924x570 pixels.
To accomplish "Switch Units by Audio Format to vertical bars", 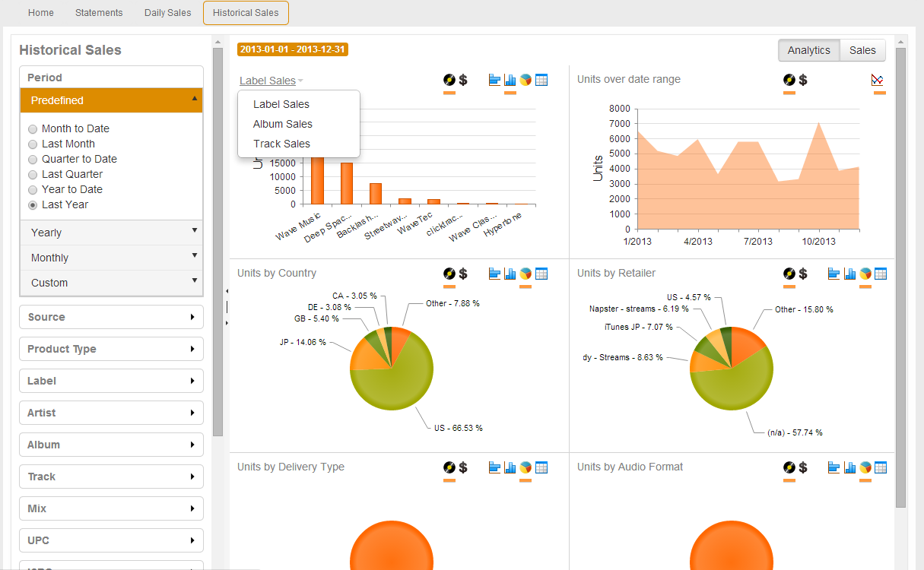I will 849,467.
